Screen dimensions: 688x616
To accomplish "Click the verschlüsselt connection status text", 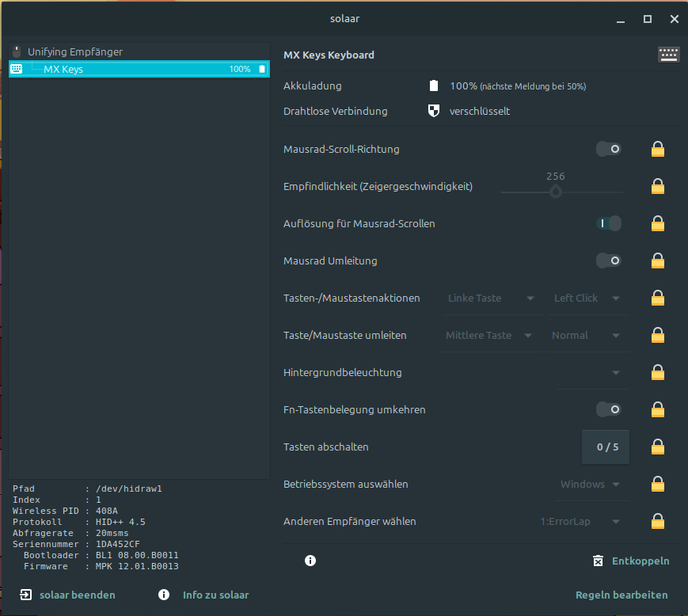I will click(480, 112).
